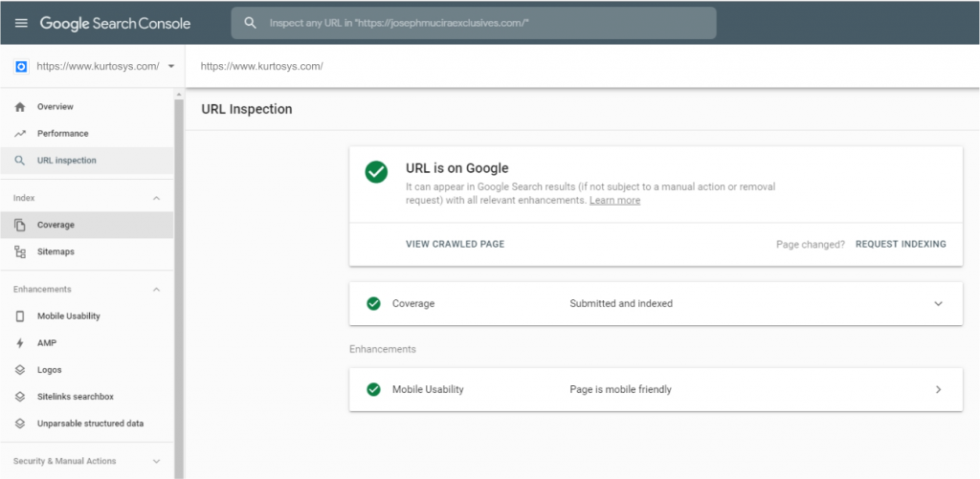
Task: Click the URL inspection magnifier icon
Action: pos(20,161)
